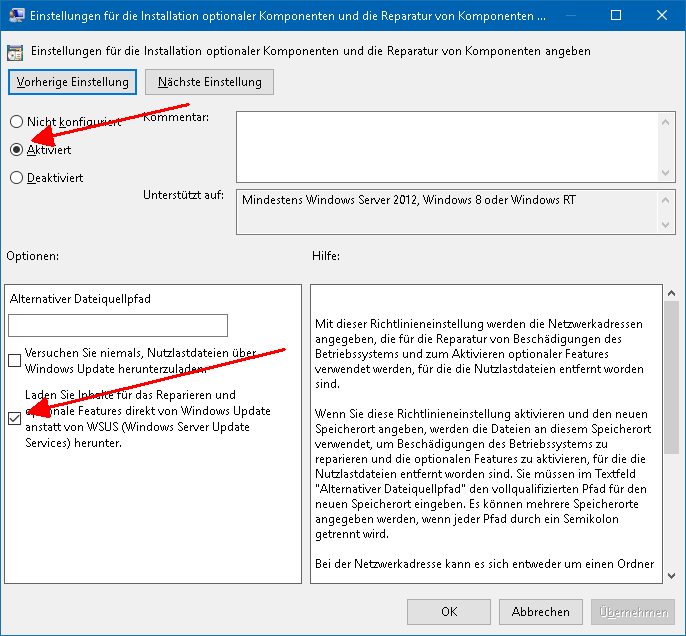This screenshot has width=686, height=636.
Task: Select the Nicht konfiguriert radio button
Action: point(16,122)
